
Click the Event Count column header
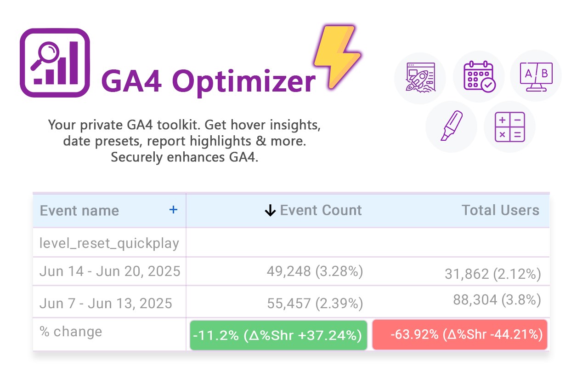pyautogui.click(x=321, y=210)
